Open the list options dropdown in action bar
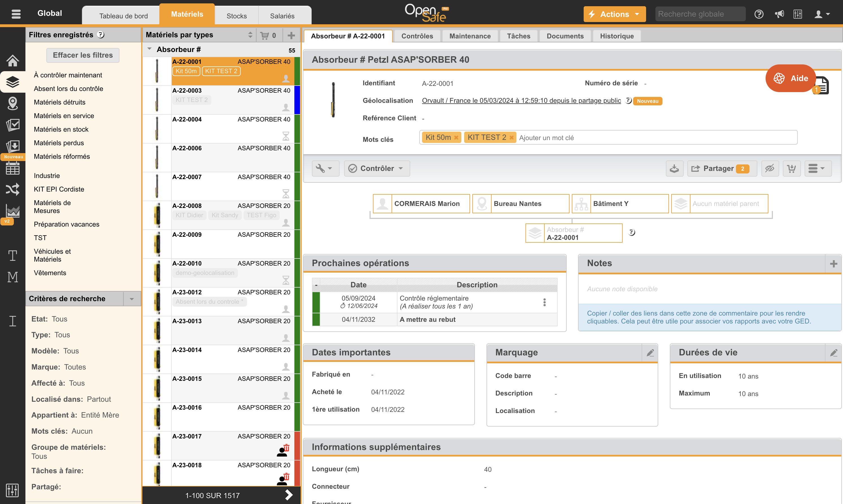The width and height of the screenshot is (843, 504). point(818,168)
